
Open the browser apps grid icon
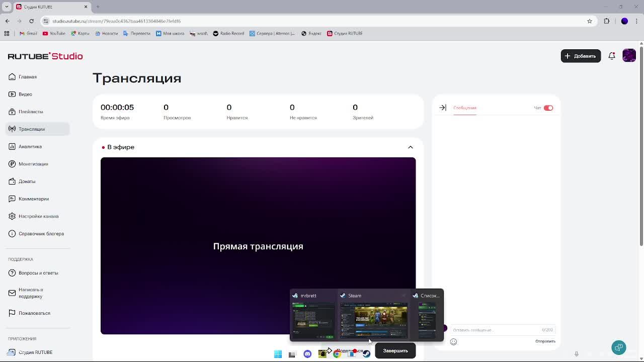[x=7, y=33]
